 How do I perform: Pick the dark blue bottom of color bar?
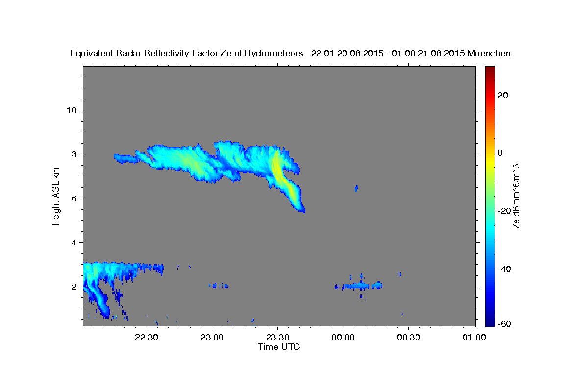pos(490,322)
